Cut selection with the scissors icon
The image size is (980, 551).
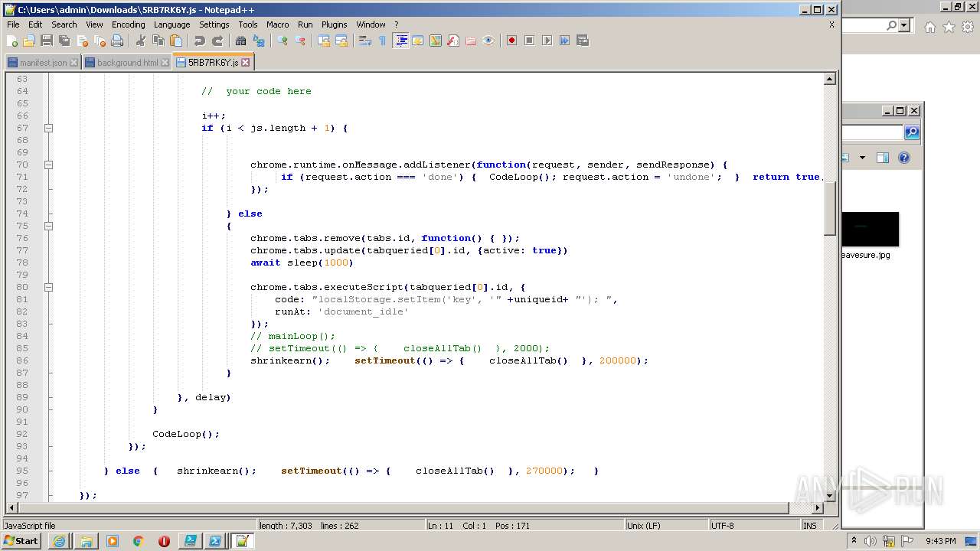click(x=141, y=41)
